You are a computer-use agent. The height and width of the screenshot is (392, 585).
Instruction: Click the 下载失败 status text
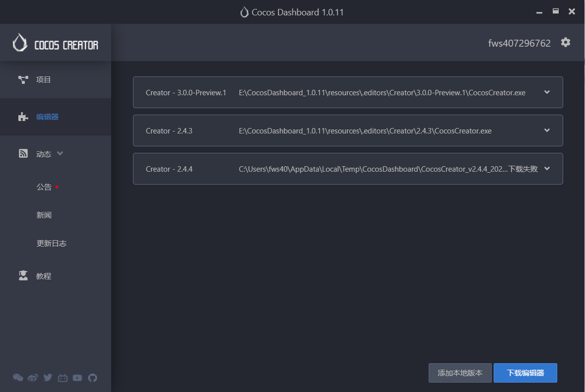tap(523, 169)
